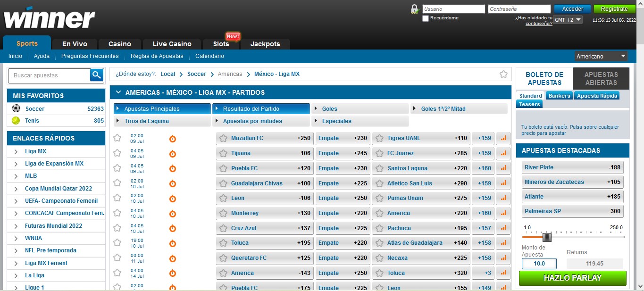The width and height of the screenshot is (644, 291).
Task: Bet on Mazatlan FC at +250
Action: (x=265, y=138)
